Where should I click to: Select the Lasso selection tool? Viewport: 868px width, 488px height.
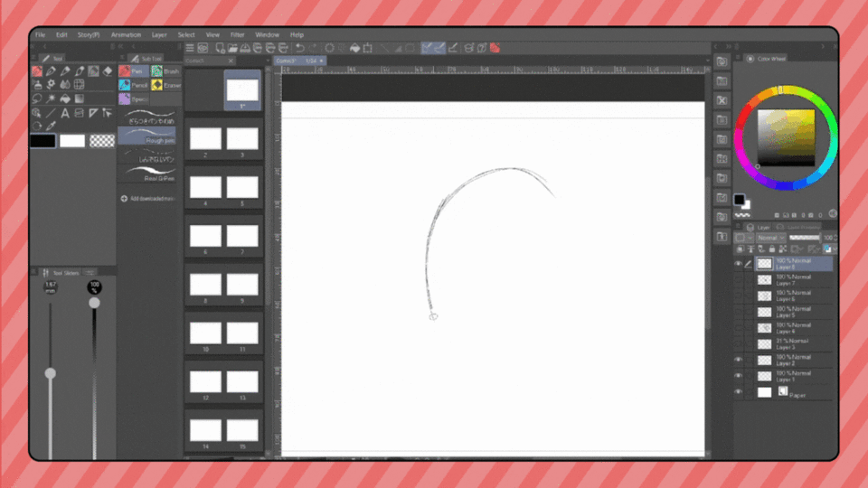coord(37,99)
